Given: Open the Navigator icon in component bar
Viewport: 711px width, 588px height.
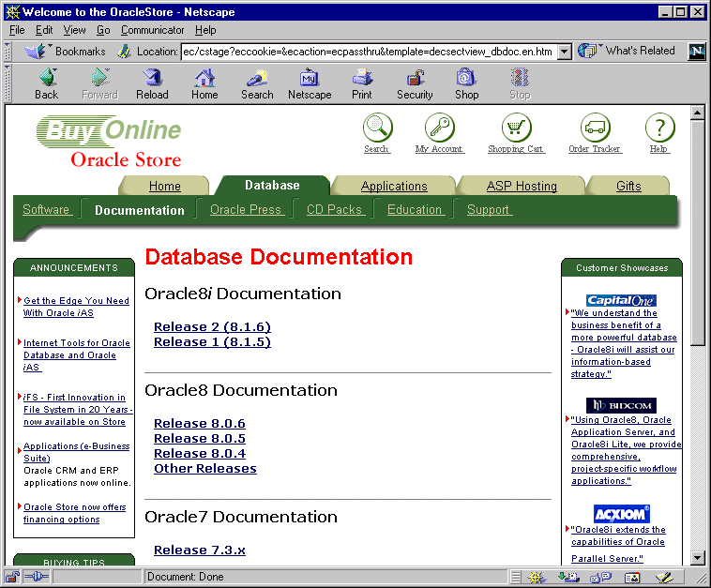Looking at the screenshot, I should 537,577.
